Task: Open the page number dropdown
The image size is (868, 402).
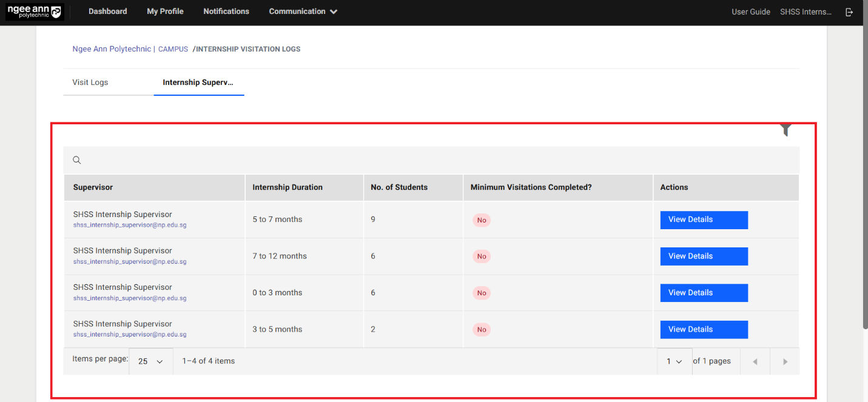Action: pos(675,361)
